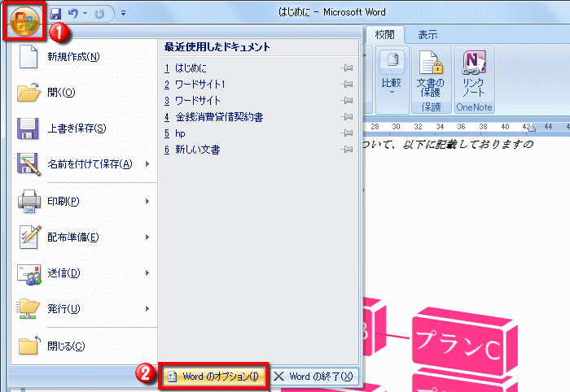Choose 開く(O) from the Office menu
The height and width of the screenshot is (392, 570).
coord(85,92)
